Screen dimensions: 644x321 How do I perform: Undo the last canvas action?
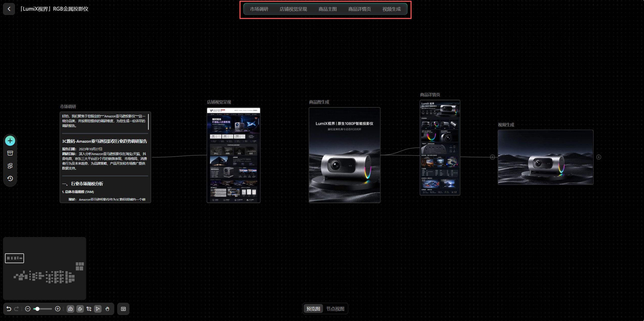click(x=9, y=309)
